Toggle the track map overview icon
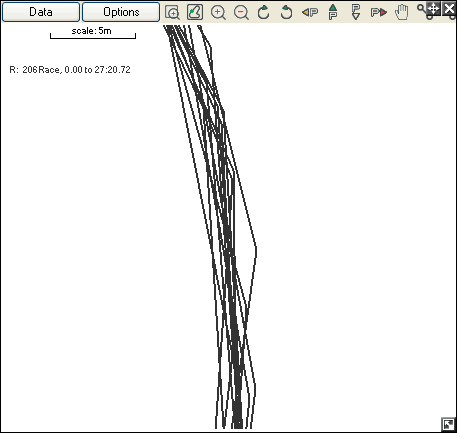The width and height of the screenshot is (457, 433). [195, 12]
